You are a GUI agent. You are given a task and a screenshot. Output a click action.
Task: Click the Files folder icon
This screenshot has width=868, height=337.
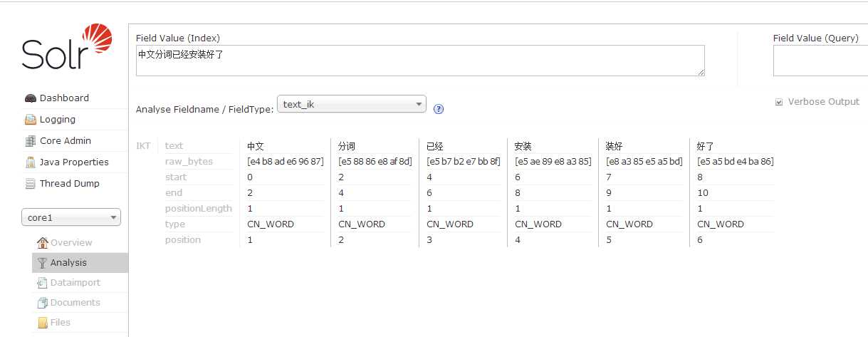(42, 322)
